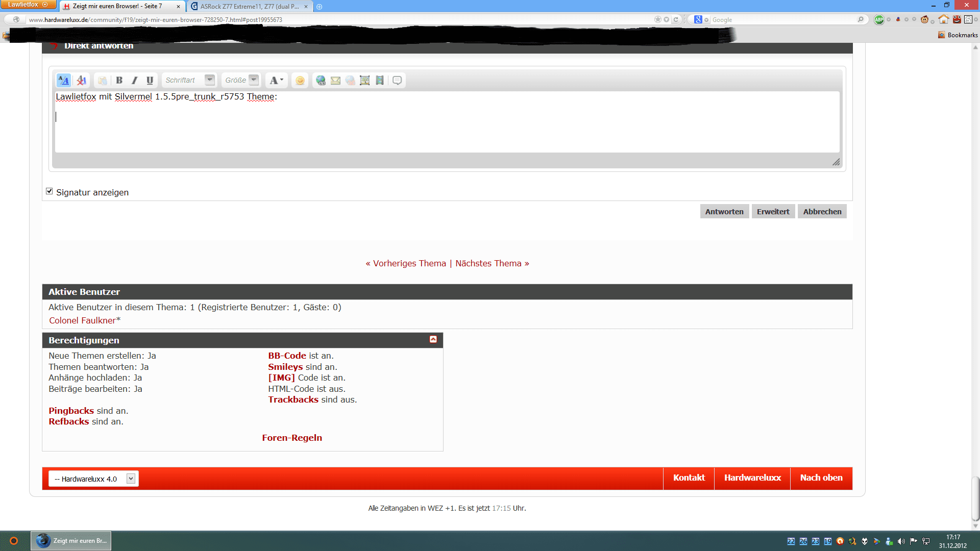Click the quote speech bubble icon
Viewport: 980px width, 551px height.
point(397,80)
